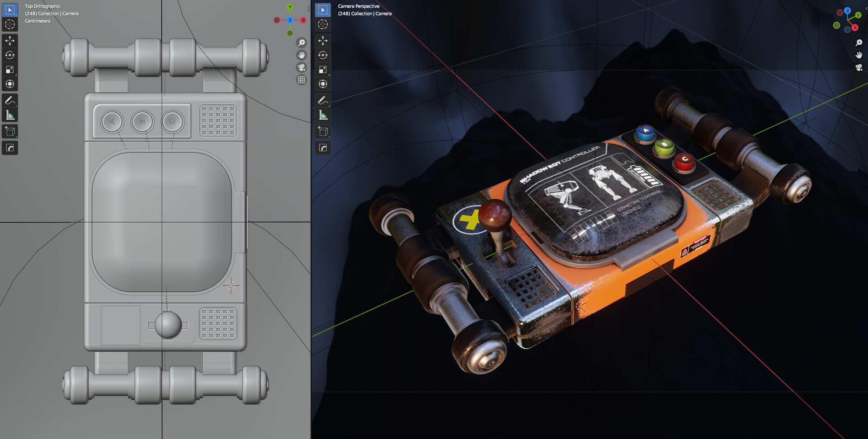Click the green Y axis on the left gizmo

pyautogui.click(x=290, y=7)
